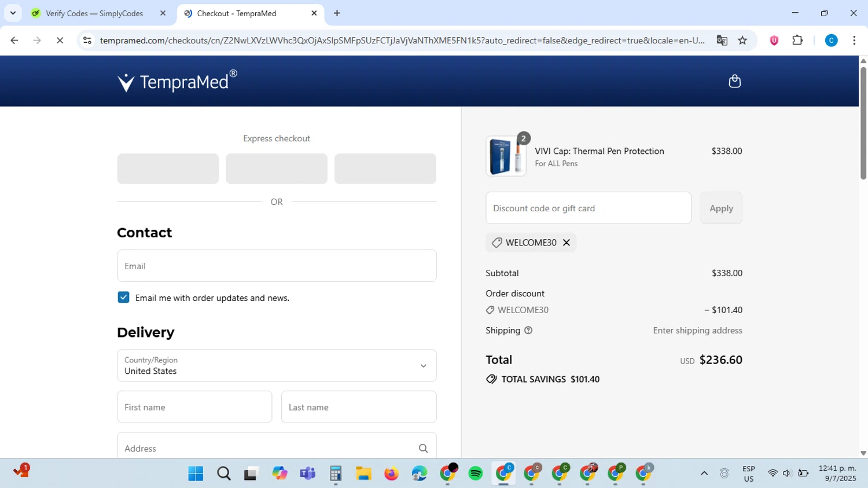Click the Discount code or gift card field
Screen dimensions: 868x488
point(589,208)
